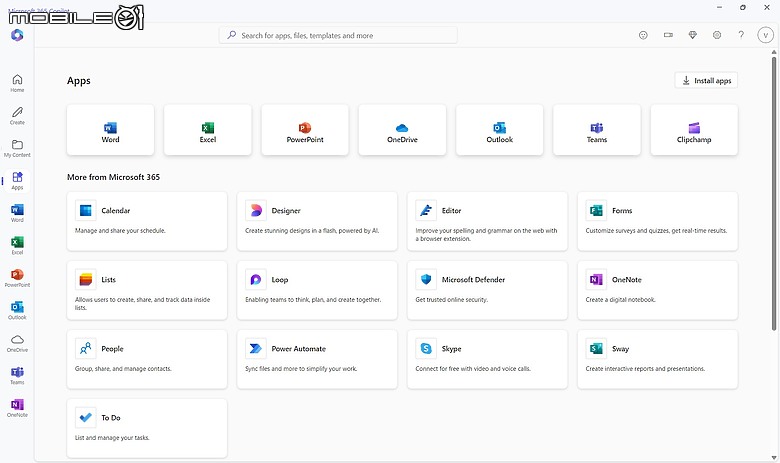Open the OneNote app card
The width and height of the screenshot is (780, 463).
pyautogui.click(x=657, y=290)
